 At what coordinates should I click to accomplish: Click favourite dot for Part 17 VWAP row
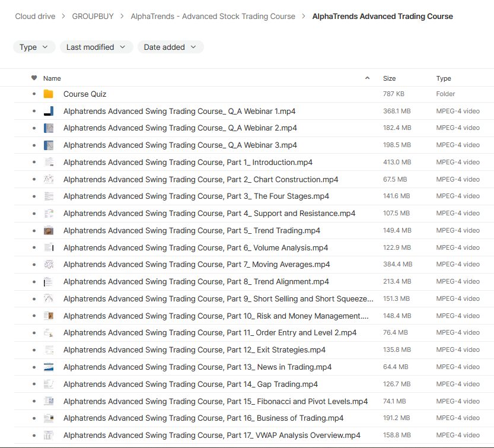coord(34,435)
